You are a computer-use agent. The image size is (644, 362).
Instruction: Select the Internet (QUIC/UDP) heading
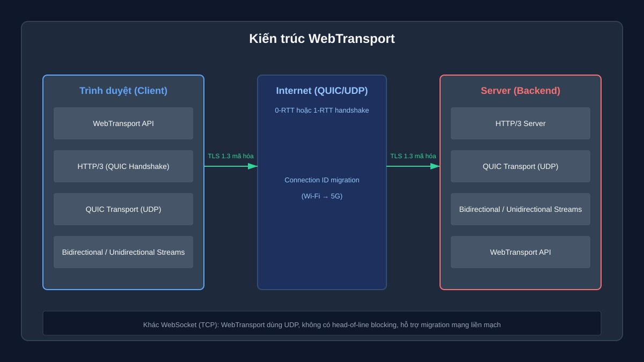click(x=322, y=91)
